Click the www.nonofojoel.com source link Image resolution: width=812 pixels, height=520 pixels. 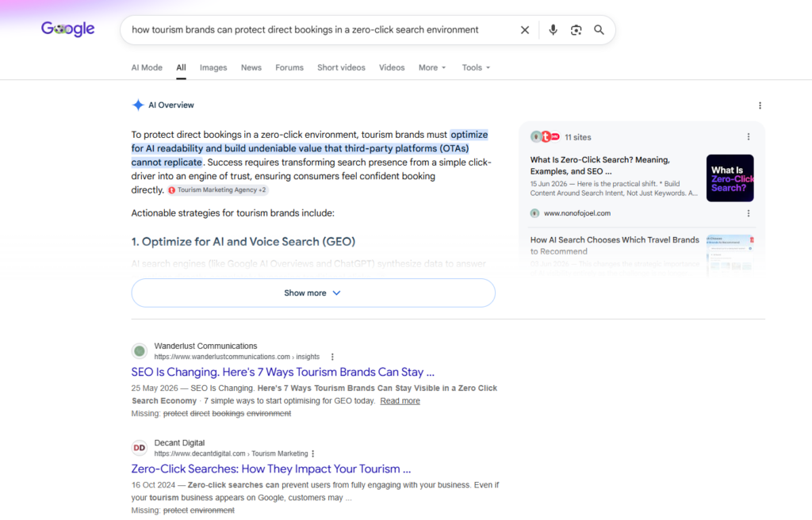click(577, 213)
